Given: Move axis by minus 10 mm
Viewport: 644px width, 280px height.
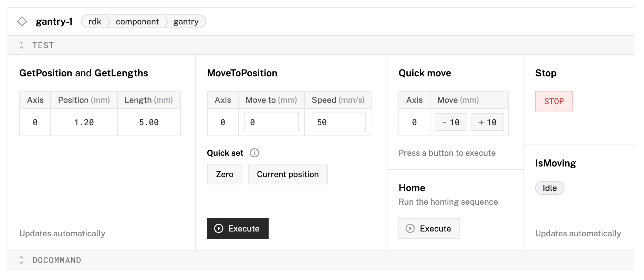Looking at the screenshot, I should click(x=450, y=122).
